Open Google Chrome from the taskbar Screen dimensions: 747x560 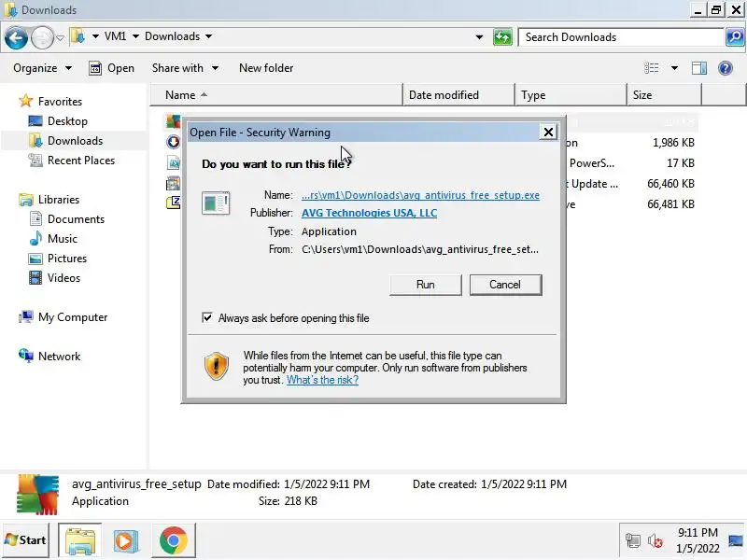[x=174, y=540]
